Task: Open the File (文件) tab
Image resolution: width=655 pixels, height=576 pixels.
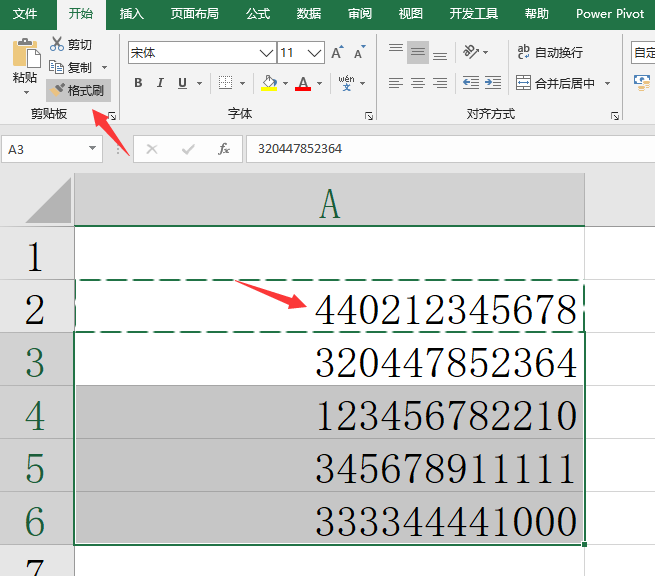Action: (25, 14)
